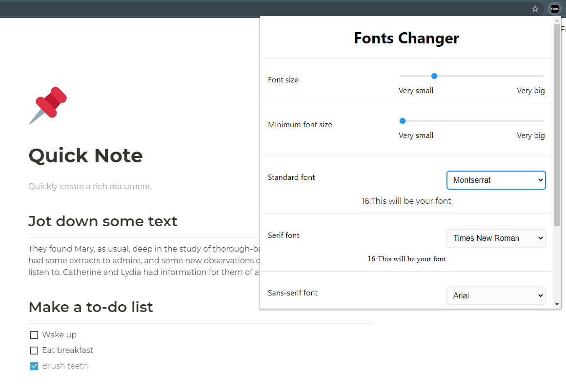This screenshot has width=566, height=392.
Task: Click the Standard font preview text
Action: 406,201
